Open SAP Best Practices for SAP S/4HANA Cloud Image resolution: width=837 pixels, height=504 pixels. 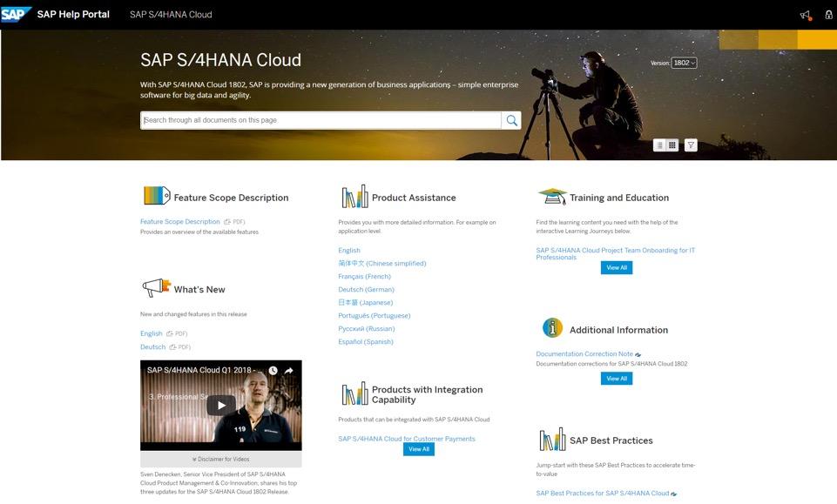[603, 494]
